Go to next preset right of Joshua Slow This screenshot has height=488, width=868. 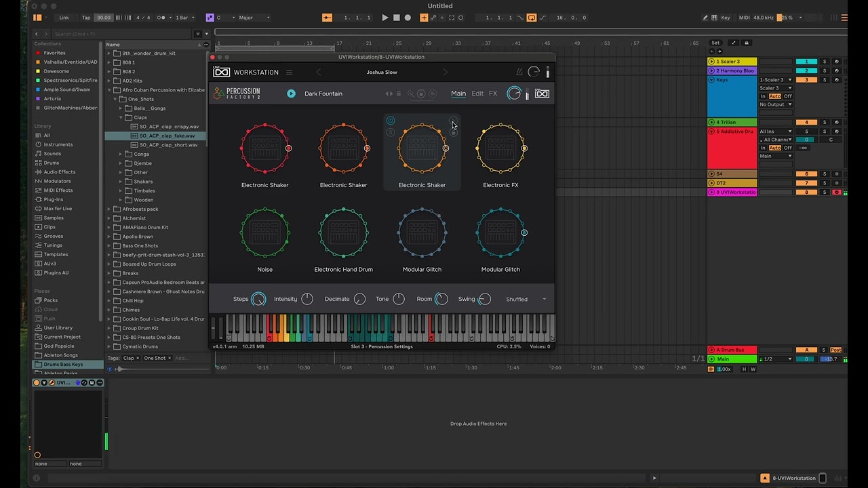point(445,73)
